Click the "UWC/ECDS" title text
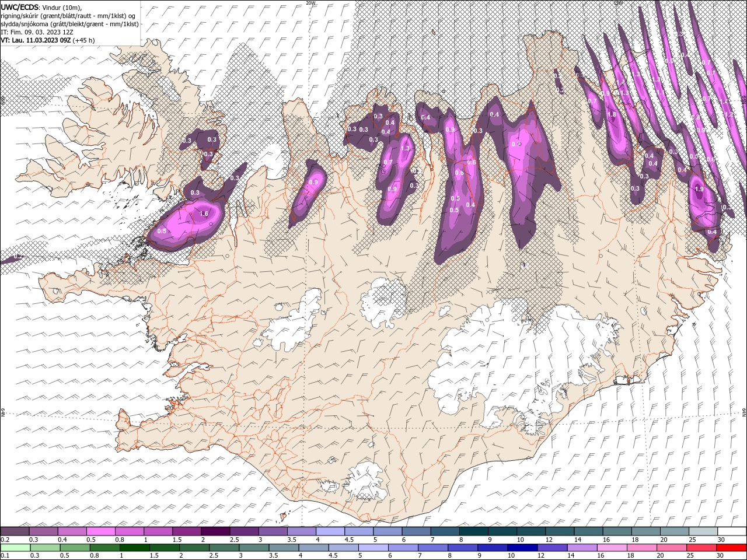 pyautogui.click(x=20, y=7)
